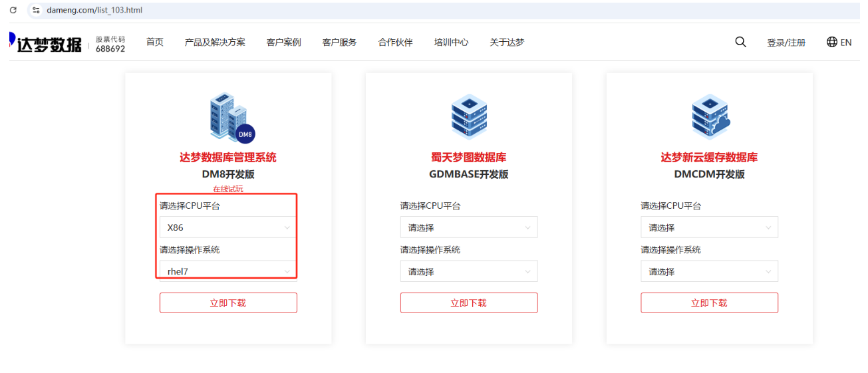The image size is (868, 373).
Task: Open 登录/注册 link
Action: pyautogui.click(x=786, y=43)
